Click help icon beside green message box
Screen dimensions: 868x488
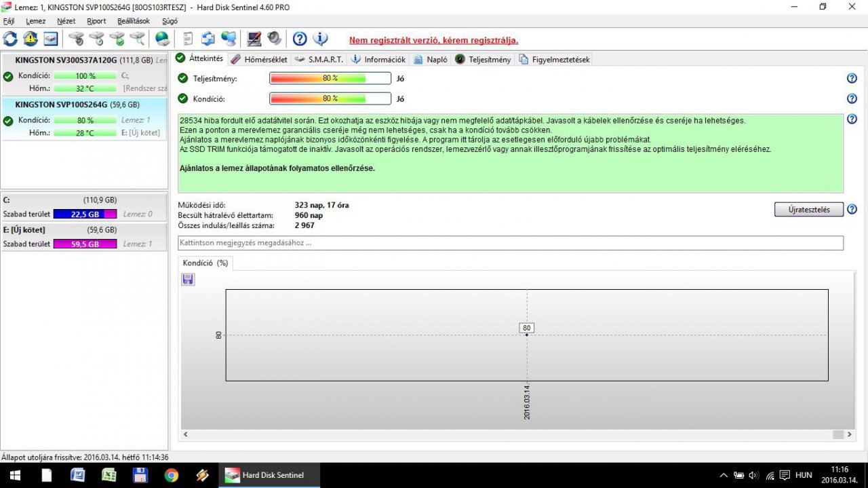pyautogui.click(x=852, y=119)
